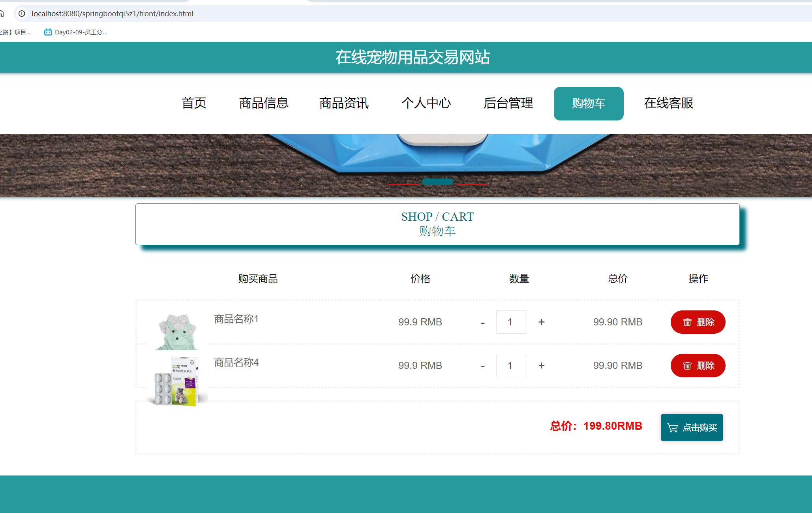Click the site info icon in address bar

point(22,13)
